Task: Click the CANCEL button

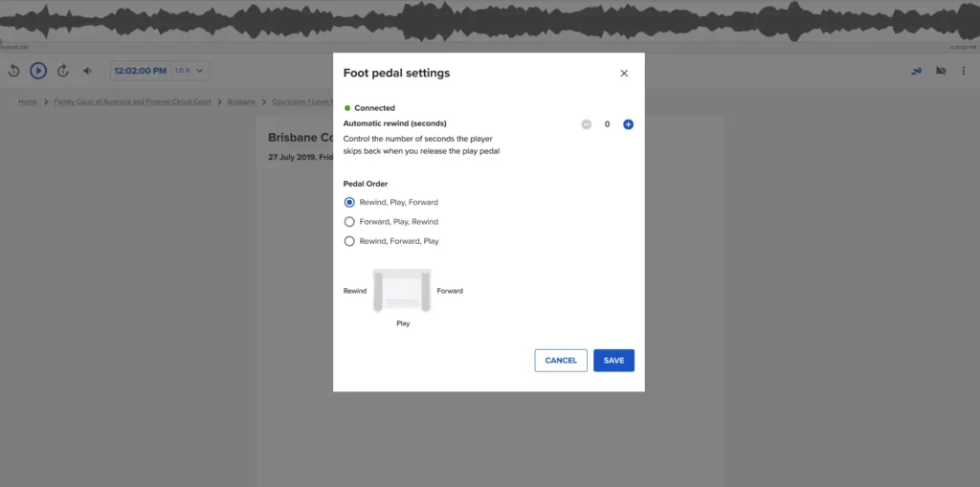Action: (561, 361)
